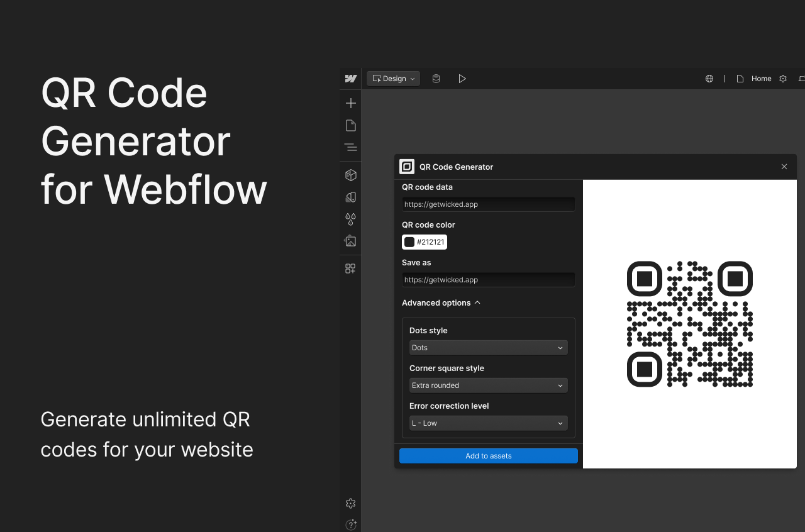
Task: Go to the Home page via breadcrumb
Action: [761, 78]
